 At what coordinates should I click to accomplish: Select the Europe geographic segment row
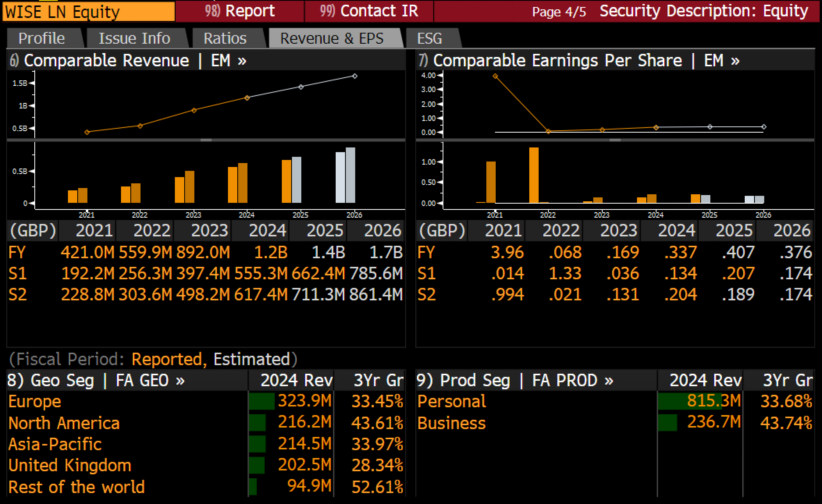pyautogui.click(x=206, y=401)
